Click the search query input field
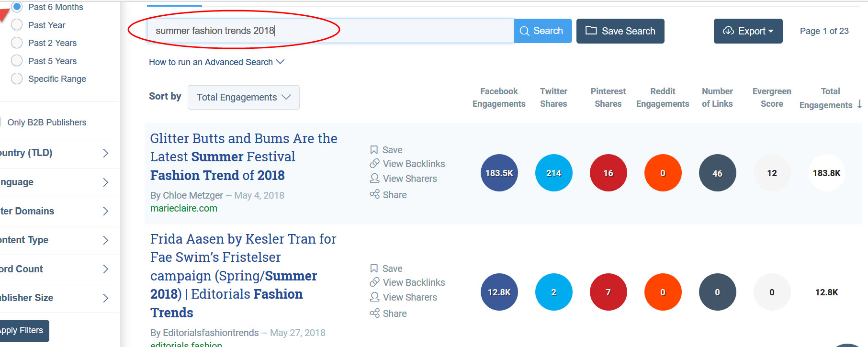 tap(330, 31)
